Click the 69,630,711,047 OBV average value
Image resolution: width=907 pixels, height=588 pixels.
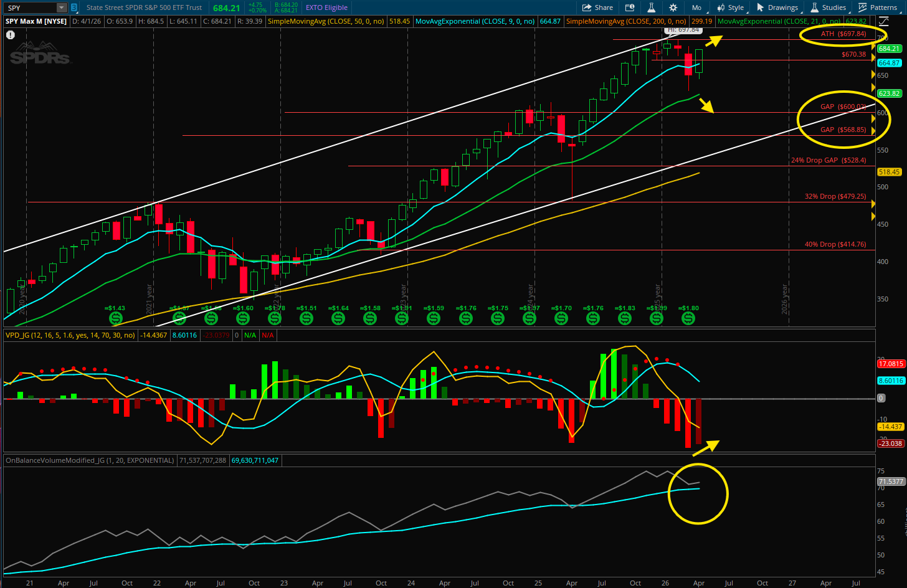255,460
